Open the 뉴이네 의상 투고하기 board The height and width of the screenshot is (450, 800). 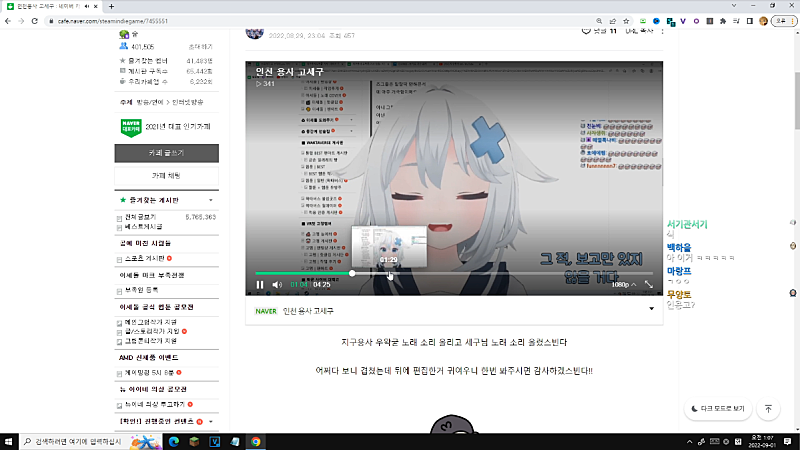155,405
